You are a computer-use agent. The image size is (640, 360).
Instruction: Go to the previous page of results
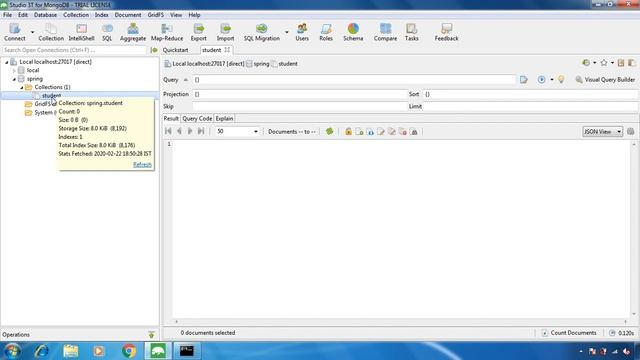pos(179,131)
